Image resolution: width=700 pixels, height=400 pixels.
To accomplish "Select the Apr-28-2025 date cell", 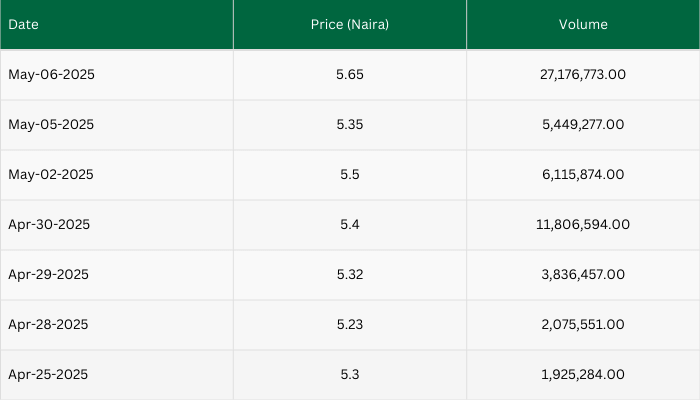I will [49, 325].
